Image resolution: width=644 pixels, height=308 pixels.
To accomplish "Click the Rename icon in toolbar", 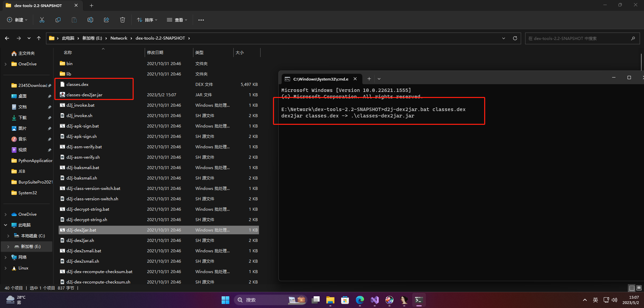I will [90, 20].
